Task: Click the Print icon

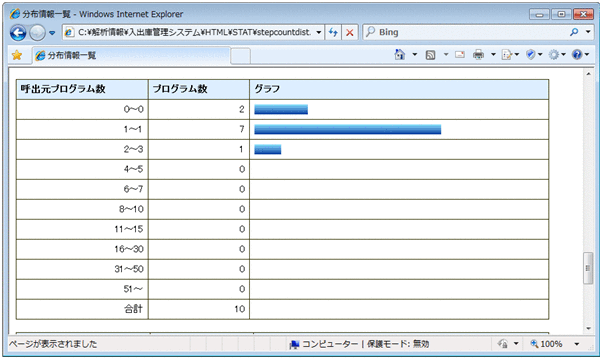Action: (x=479, y=55)
